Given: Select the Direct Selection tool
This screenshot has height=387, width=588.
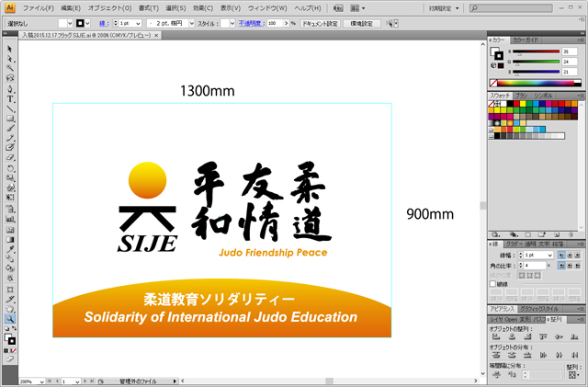Looking at the screenshot, I should tap(10, 59).
